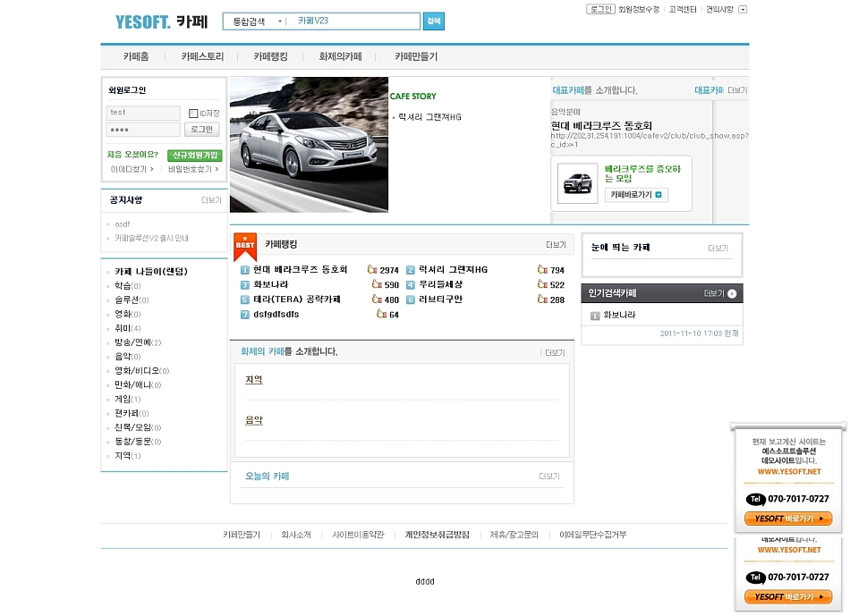Image resolution: width=850 pixels, height=616 pixels.
Task: Click the upper orange YESOFT 바로가기 button
Action: (788, 519)
